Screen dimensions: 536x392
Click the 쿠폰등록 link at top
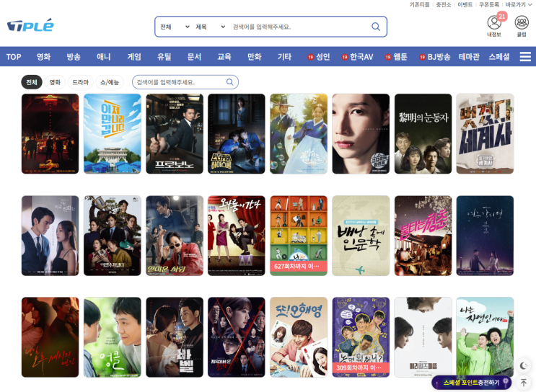point(489,4)
